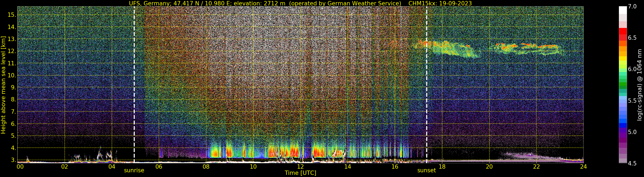Click the x-axis tick label '04'
The image size is (644, 177).
coord(112,166)
